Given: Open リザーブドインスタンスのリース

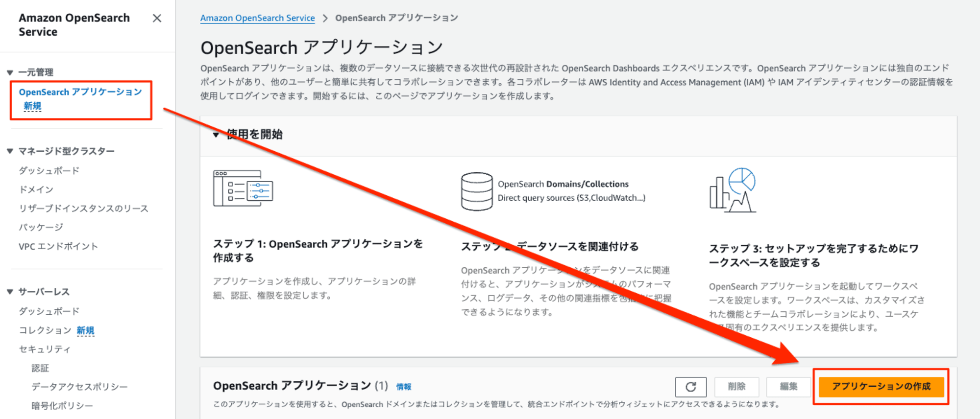Looking at the screenshot, I should pos(83,209).
